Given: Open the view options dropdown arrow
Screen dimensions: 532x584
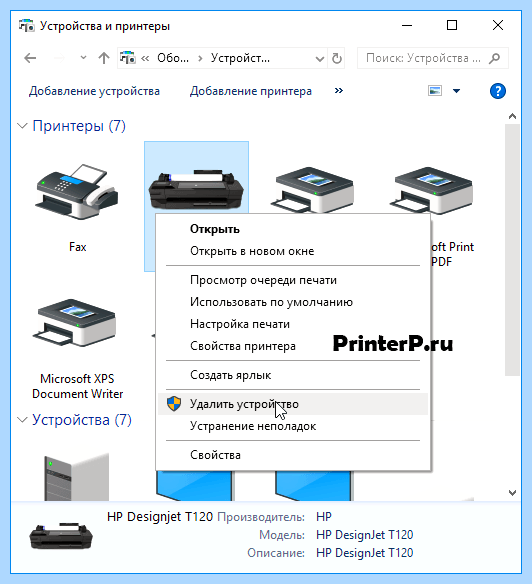Looking at the screenshot, I should click(x=456, y=91).
